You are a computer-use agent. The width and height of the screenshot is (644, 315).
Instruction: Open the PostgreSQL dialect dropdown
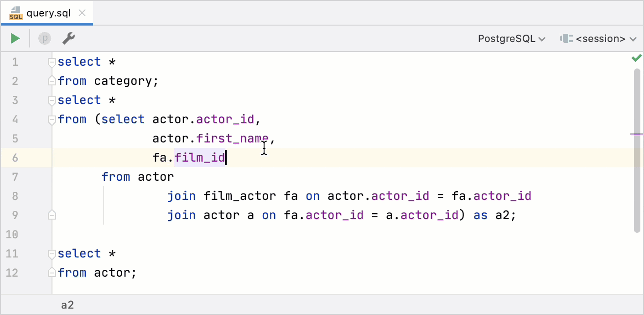511,38
